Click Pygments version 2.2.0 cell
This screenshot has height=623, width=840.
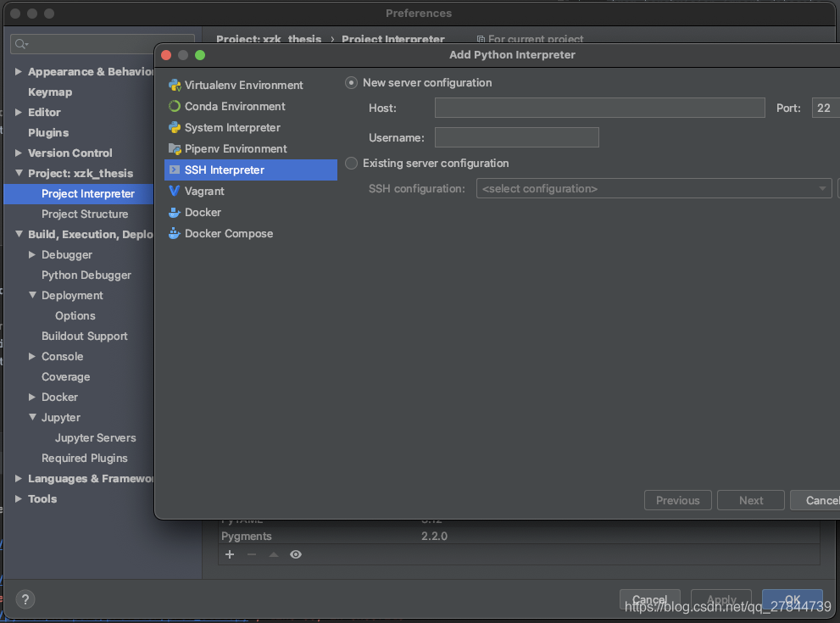[x=434, y=537]
